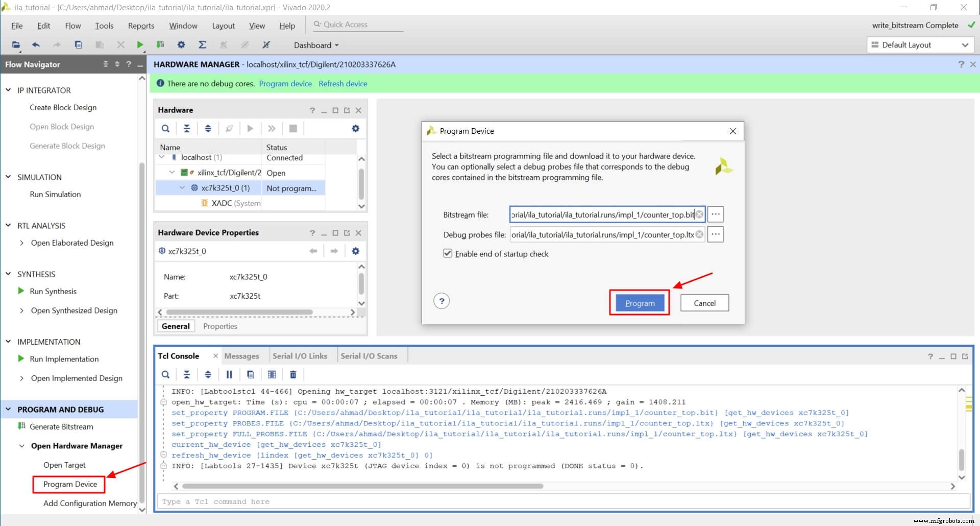This screenshot has height=526, width=980.
Task: Enable end of startup check
Action: 448,254
